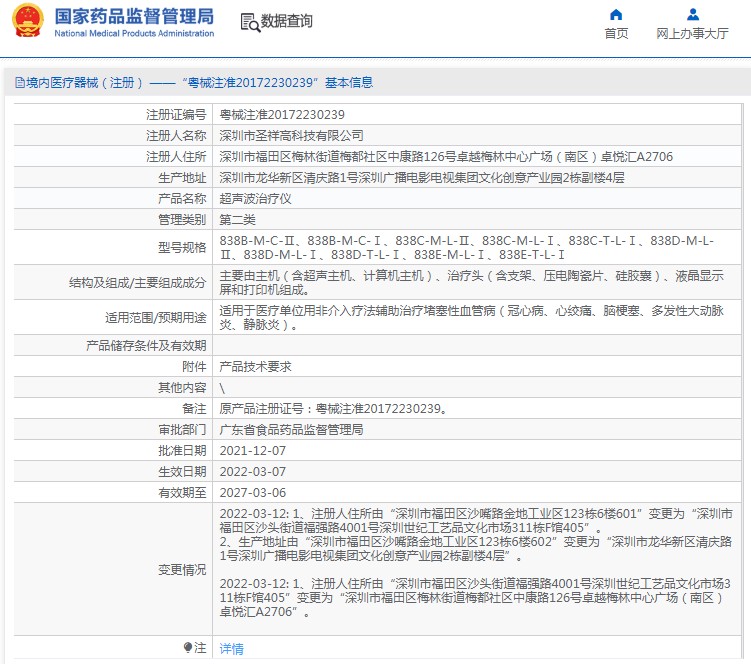Click structure composition text 主要由主机

[x=472, y=283]
